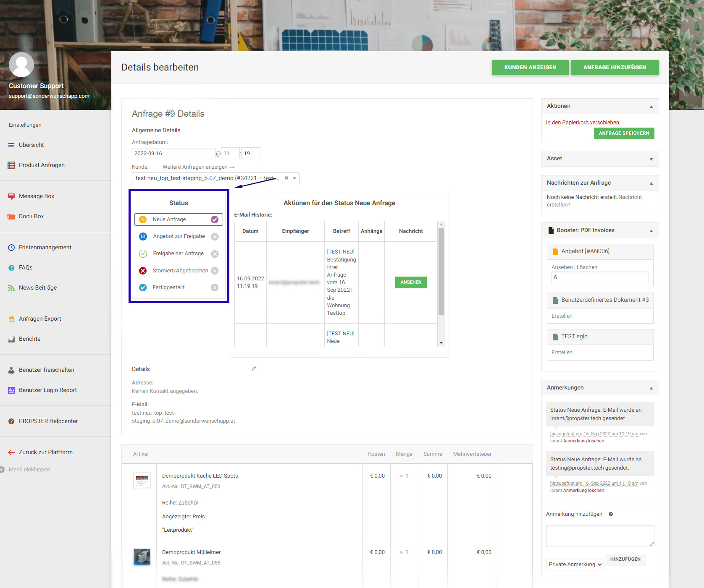Image resolution: width=704 pixels, height=588 pixels.
Task: Click the Zurück zur Plattform arrow icon
Action: tap(11, 452)
